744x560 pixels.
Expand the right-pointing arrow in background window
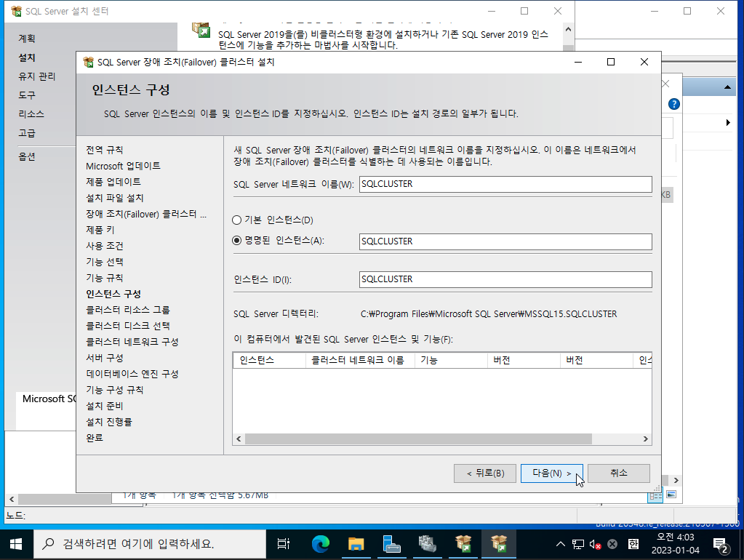pos(728,123)
